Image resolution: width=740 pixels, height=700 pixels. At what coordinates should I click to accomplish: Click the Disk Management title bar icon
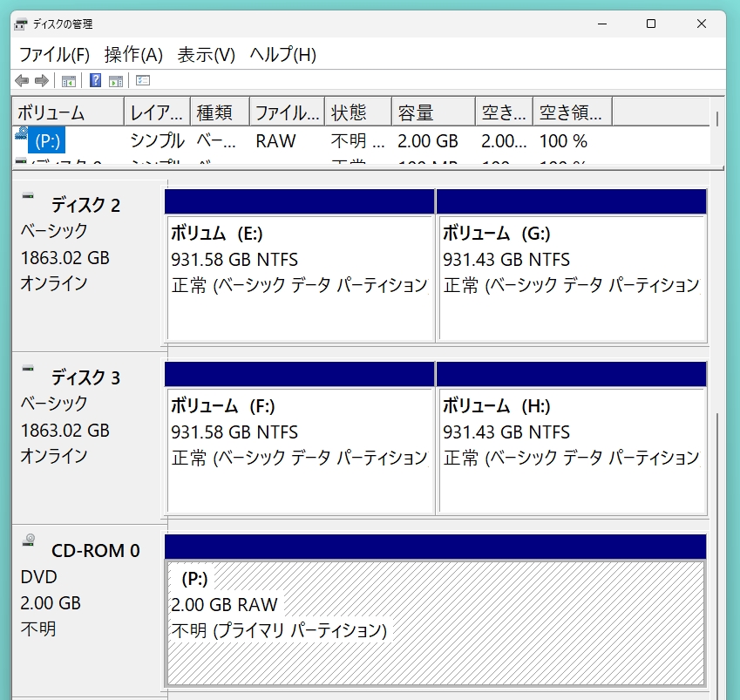pyautogui.click(x=21, y=24)
